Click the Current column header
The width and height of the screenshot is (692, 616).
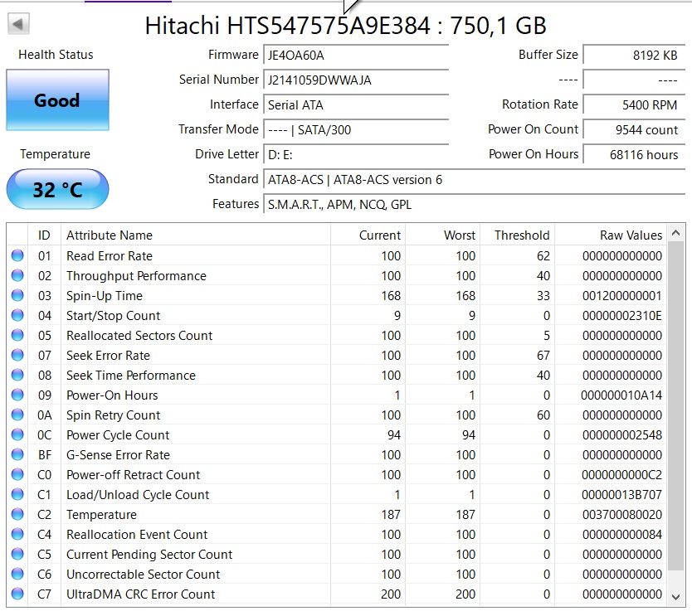[368, 235]
